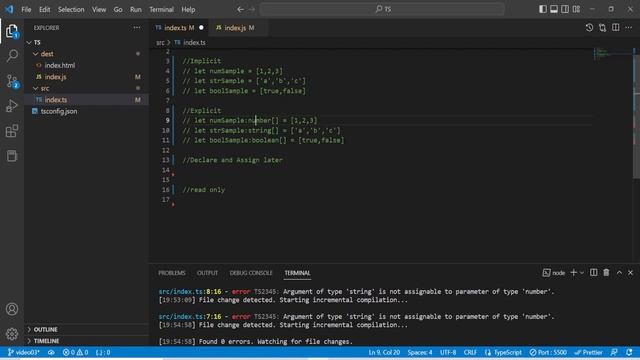Image resolution: width=640 pixels, height=360 pixels.
Task: Toggle Port 5500 live server
Action: [x=548, y=352]
